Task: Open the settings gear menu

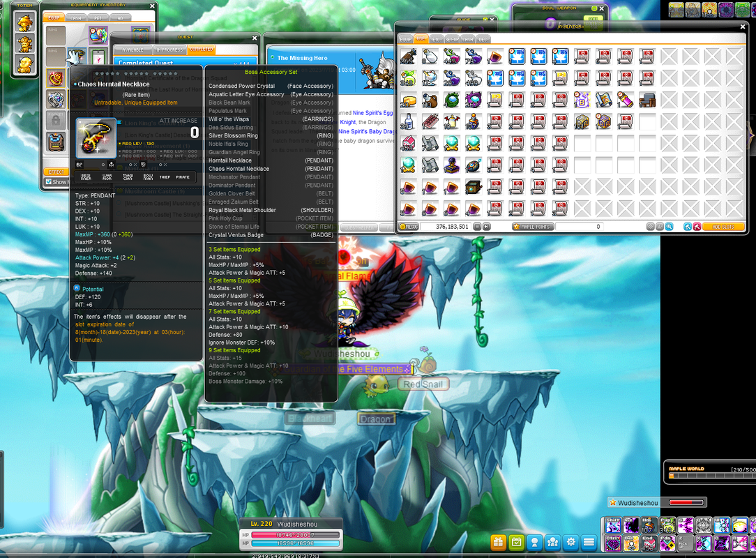Action: 571,542
